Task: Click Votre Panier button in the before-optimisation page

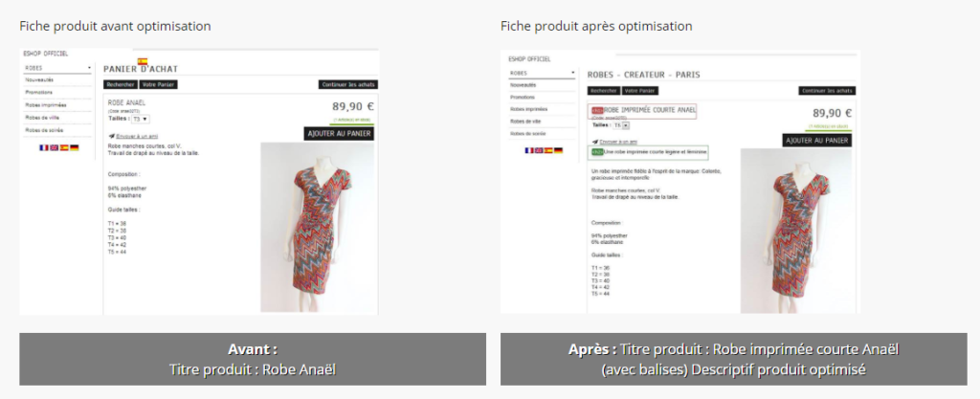Action: click(158, 84)
